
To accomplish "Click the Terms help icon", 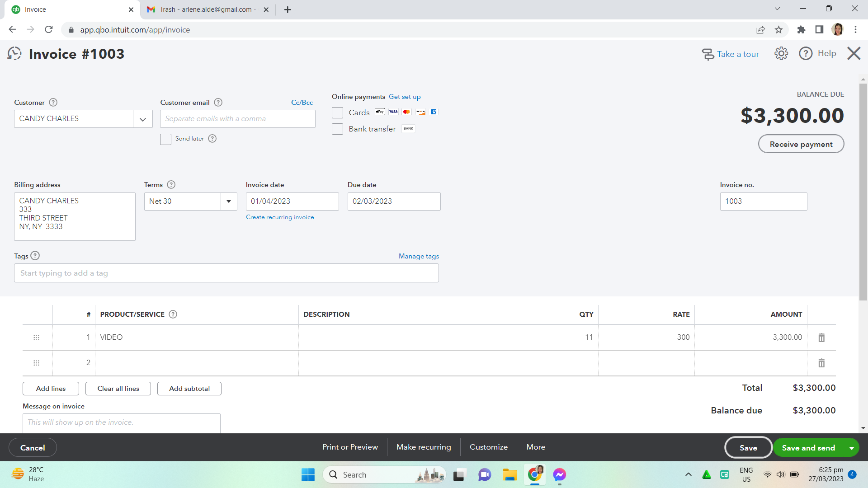I will (x=171, y=185).
